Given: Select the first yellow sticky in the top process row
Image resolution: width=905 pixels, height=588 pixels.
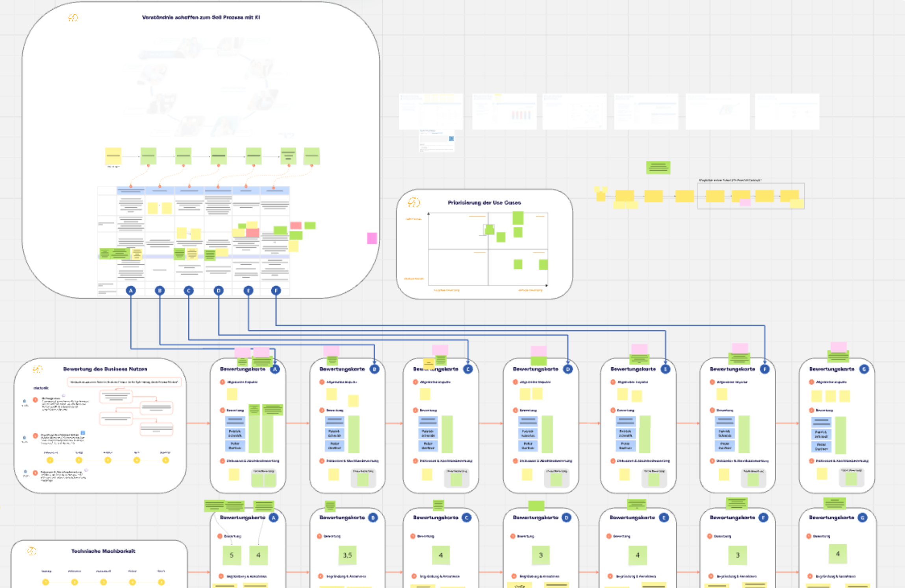Looking at the screenshot, I should click(x=113, y=156).
